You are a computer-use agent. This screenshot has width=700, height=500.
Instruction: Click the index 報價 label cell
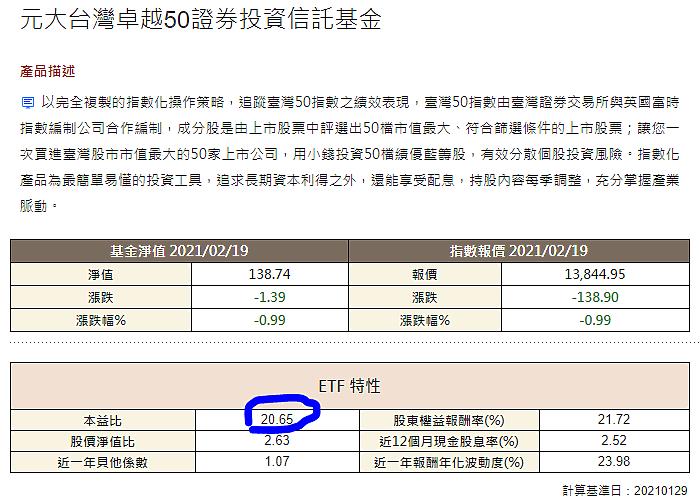click(425, 274)
